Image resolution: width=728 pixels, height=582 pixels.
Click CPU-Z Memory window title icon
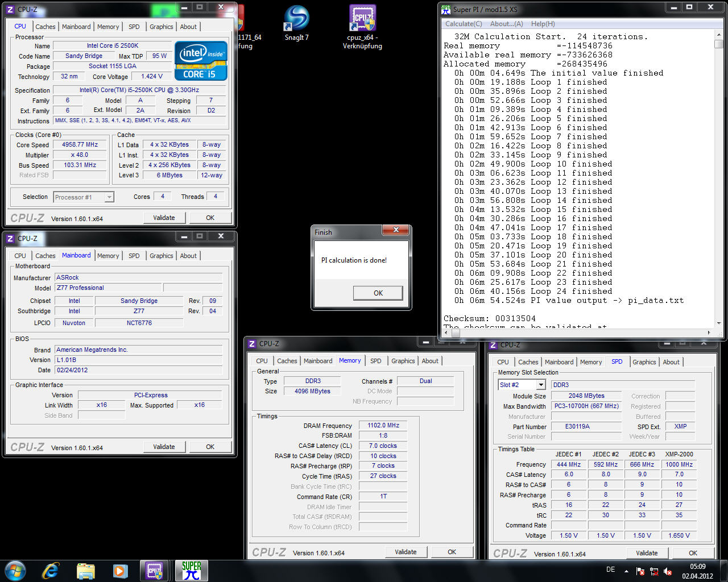click(x=252, y=344)
